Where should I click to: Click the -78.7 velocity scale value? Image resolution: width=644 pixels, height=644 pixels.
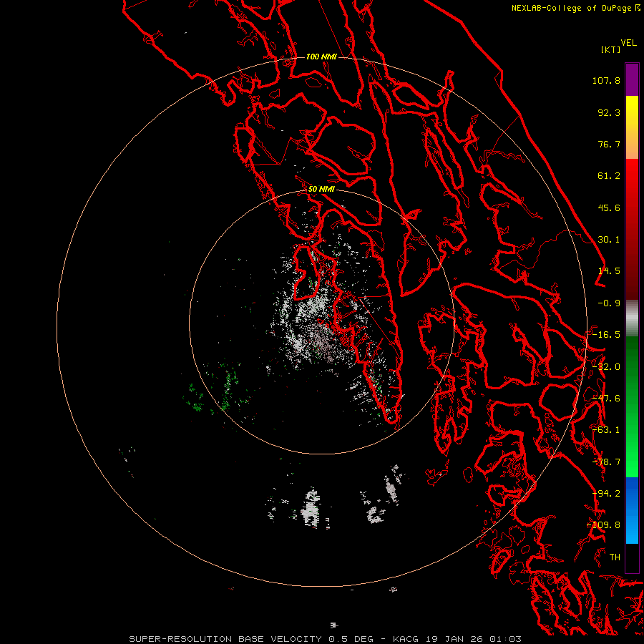click(606, 462)
